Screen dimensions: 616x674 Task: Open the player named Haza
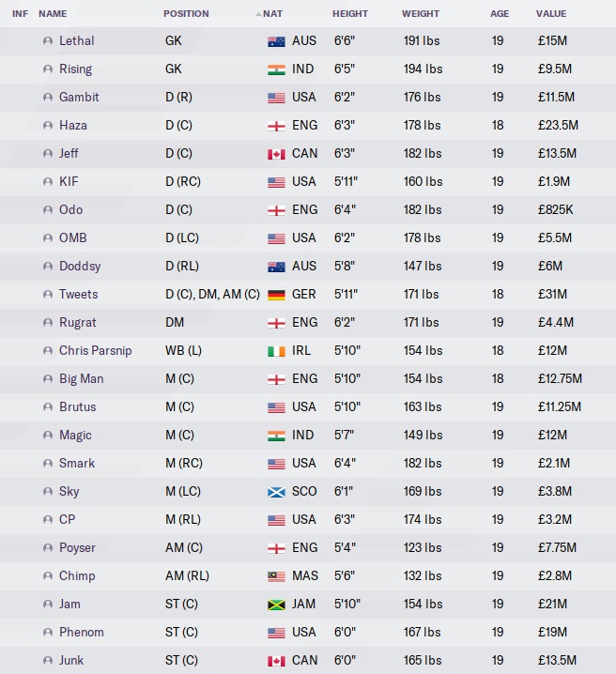(73, 126)
